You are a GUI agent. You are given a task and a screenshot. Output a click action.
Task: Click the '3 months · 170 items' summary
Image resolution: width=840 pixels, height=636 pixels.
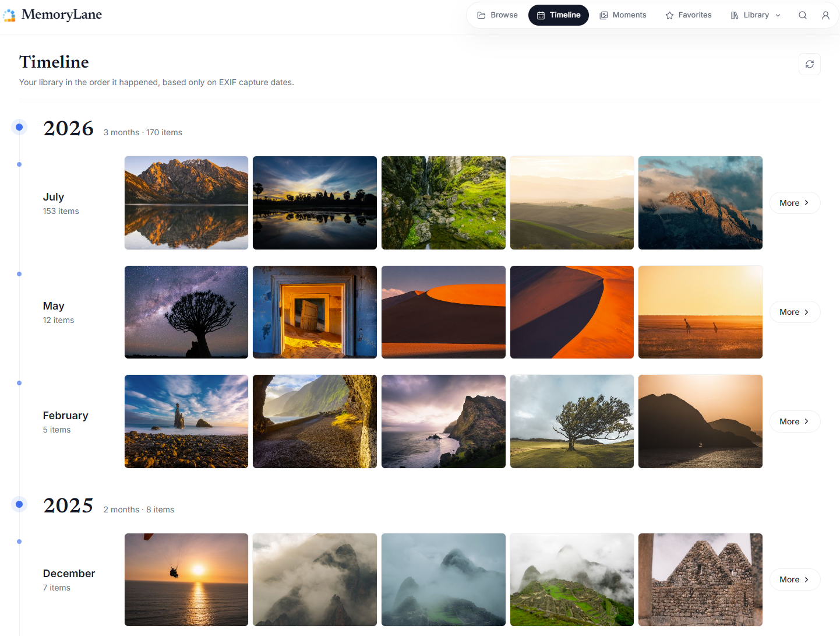point(143,132)
